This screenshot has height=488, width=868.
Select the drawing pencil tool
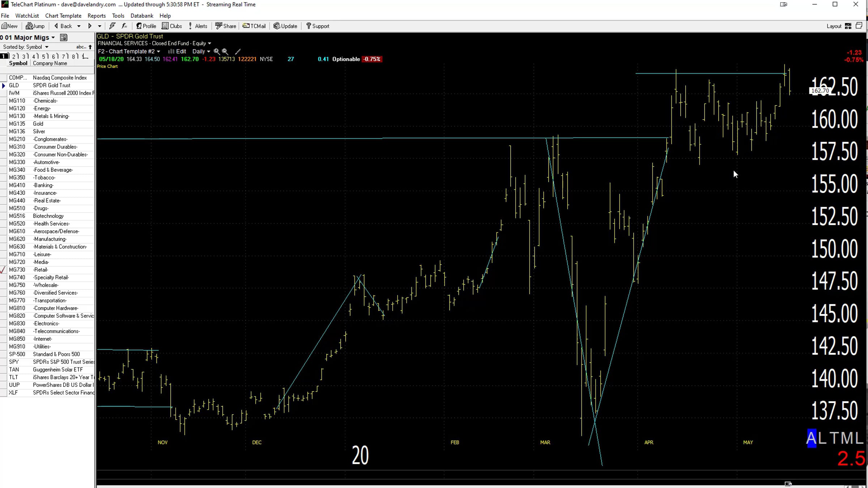(238, 51)
